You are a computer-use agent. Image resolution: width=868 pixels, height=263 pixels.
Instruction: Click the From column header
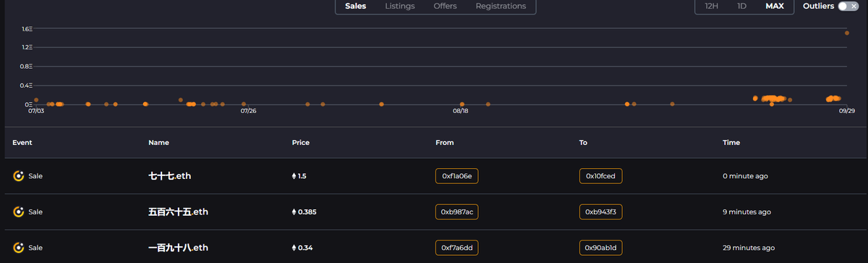click(x=445, y=143)
